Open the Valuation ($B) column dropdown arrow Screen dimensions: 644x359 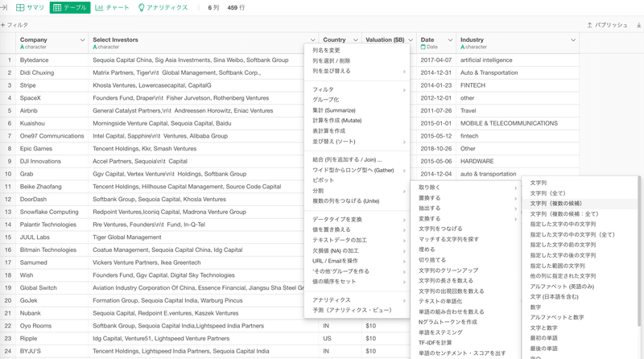coord(411,39)
